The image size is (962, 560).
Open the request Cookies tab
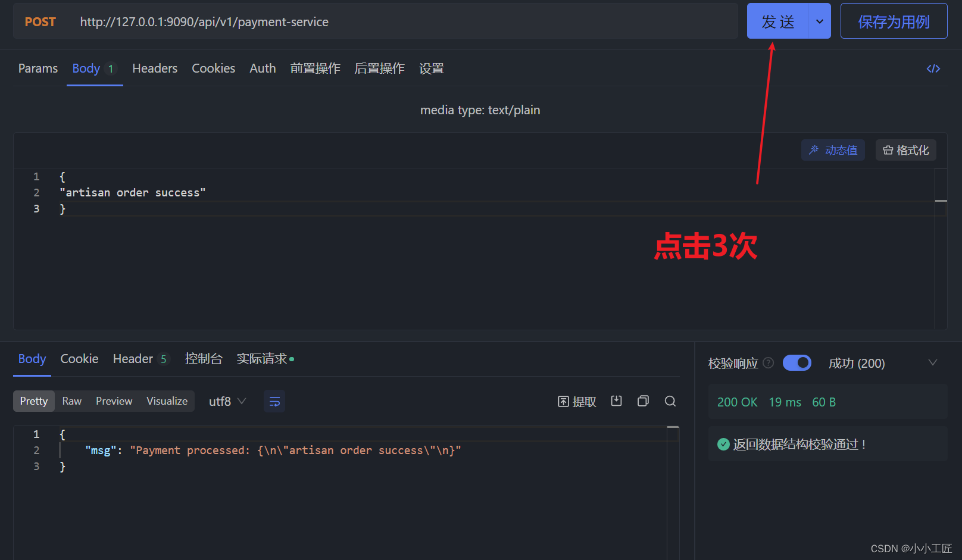[213, 68]
